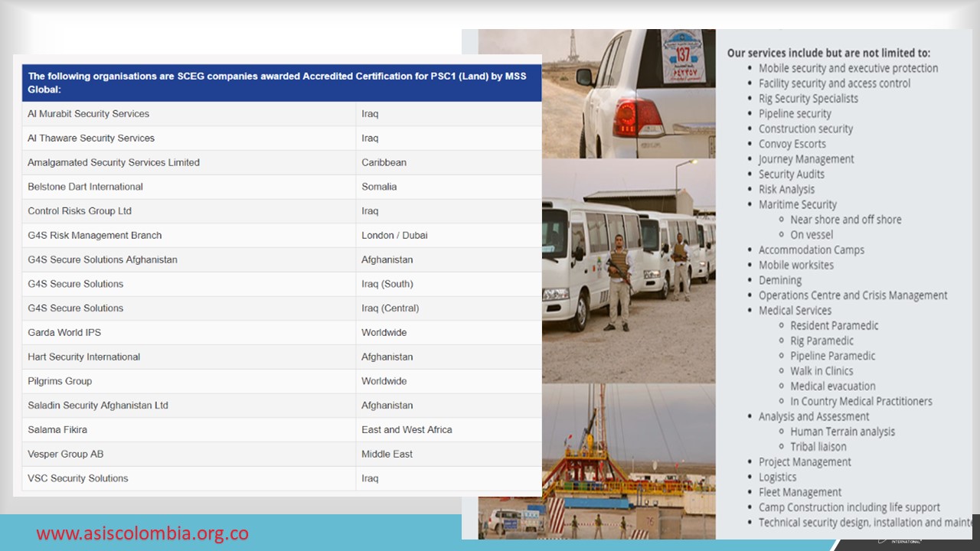Screen dimensions: 980x551
Task: Click 'Pipeline security' bullet
Action: click(795, 114)
